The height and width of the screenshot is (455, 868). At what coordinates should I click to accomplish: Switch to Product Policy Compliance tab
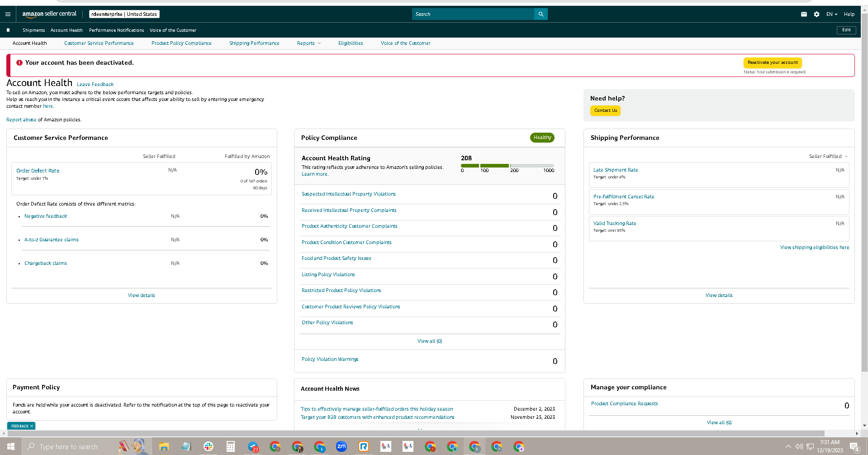click(x=181, y=43)
